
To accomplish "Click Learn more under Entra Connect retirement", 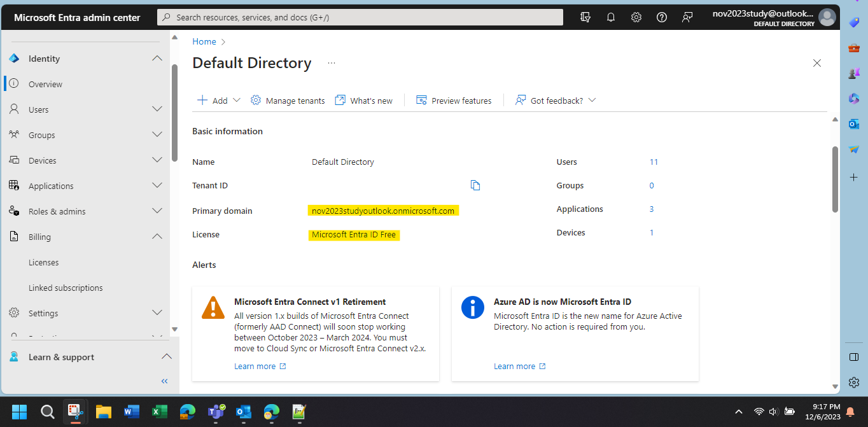I will [x=260, y=366].
